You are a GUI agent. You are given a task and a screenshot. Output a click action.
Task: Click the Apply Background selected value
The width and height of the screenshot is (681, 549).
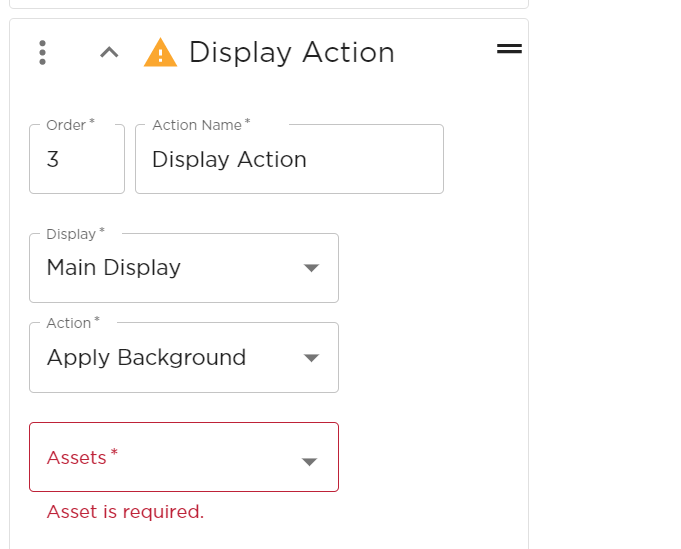146,358
